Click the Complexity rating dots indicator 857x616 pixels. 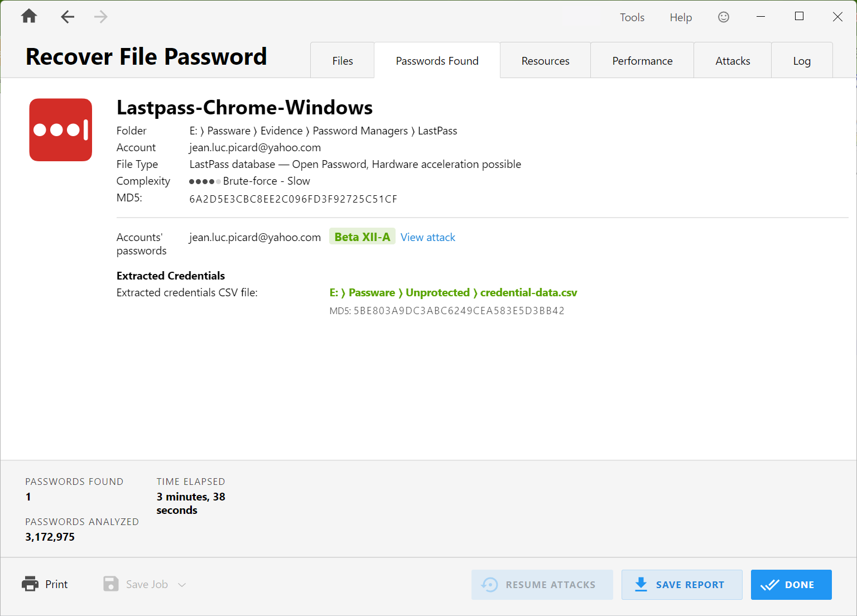pos(204,181)
